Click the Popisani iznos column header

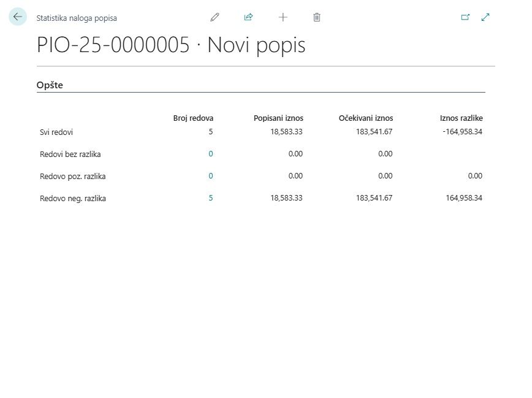[278, 118]
